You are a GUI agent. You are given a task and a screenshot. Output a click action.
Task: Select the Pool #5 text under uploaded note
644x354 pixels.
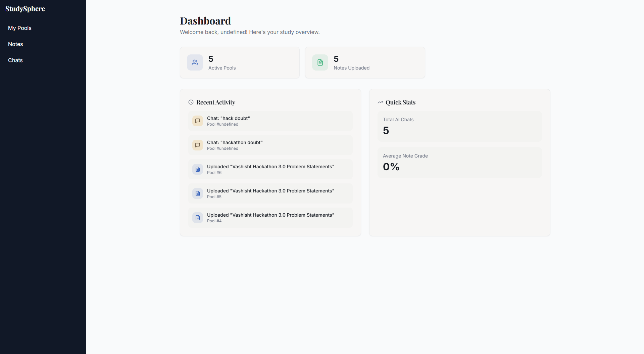214,197
